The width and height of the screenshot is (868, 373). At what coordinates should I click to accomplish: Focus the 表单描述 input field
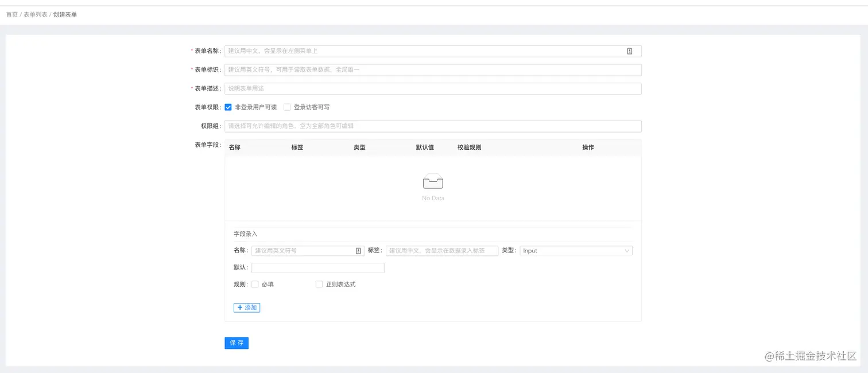(433, 88)
